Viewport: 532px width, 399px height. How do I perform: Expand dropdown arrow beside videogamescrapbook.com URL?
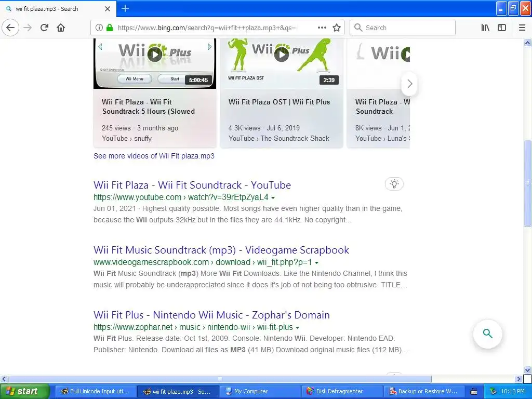316,262
